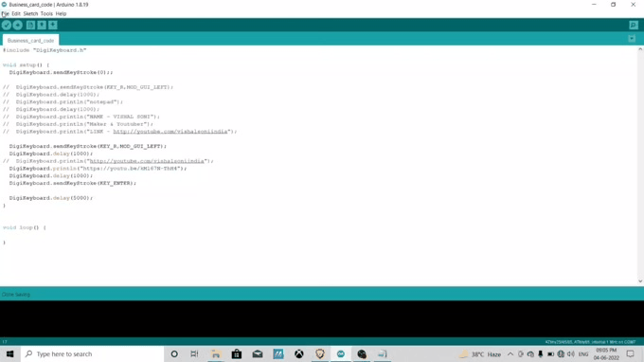Open Brave browser from the taskbar
This screenshot has width=644, height=362.
(320, 353)
